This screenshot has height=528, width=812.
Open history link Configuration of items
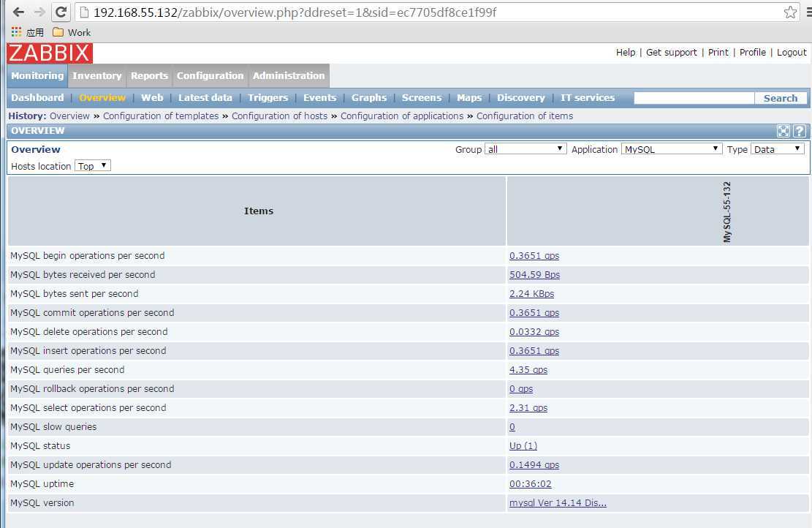[525, 116]
